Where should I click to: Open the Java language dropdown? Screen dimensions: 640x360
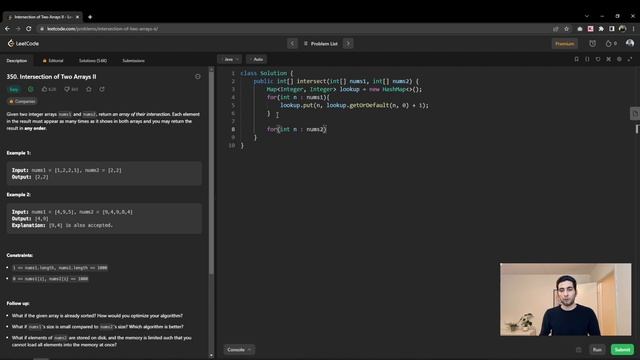(x=230, y=60)
